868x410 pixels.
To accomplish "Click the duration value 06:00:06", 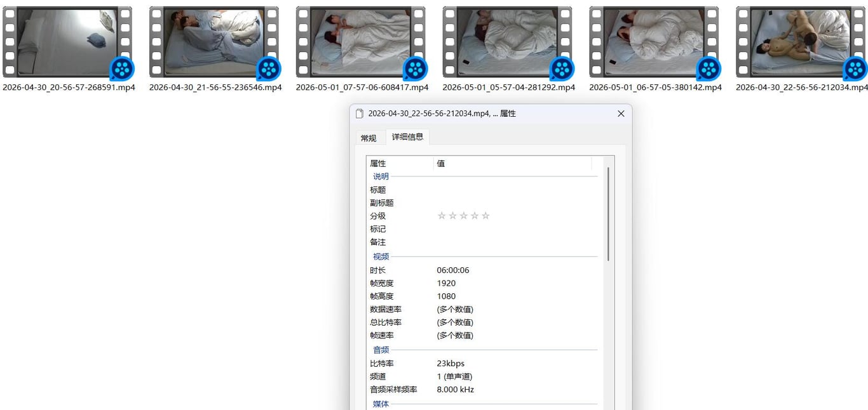I will click(x=453, y=270).
